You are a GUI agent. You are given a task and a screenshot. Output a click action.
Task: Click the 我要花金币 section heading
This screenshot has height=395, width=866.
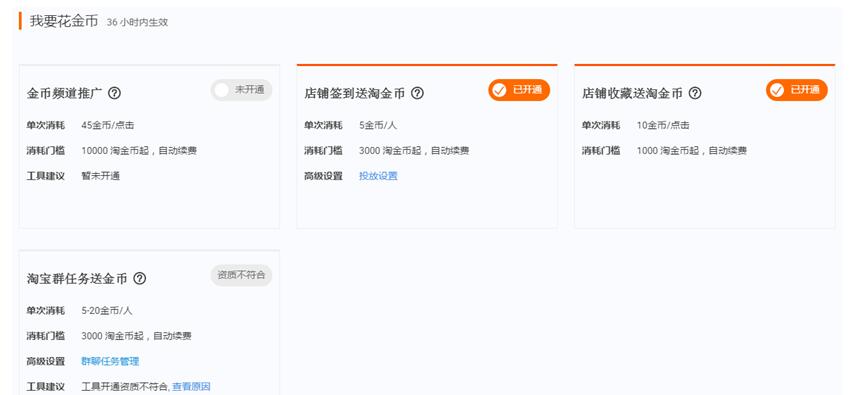pyautogui.click(x=64, y=21)
